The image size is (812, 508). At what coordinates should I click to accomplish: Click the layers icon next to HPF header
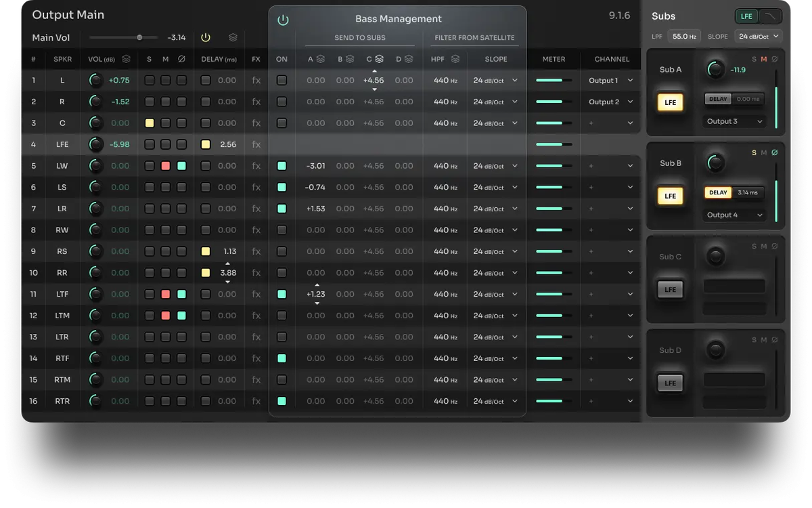[x=455, y=60]
